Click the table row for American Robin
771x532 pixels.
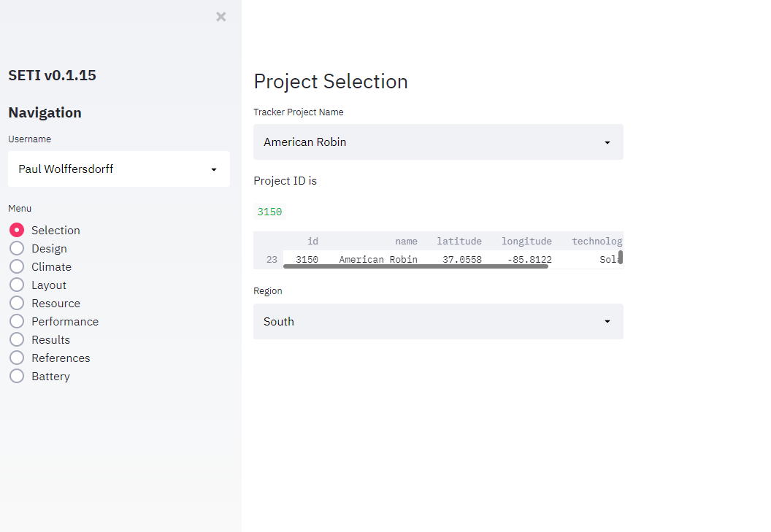438,258
